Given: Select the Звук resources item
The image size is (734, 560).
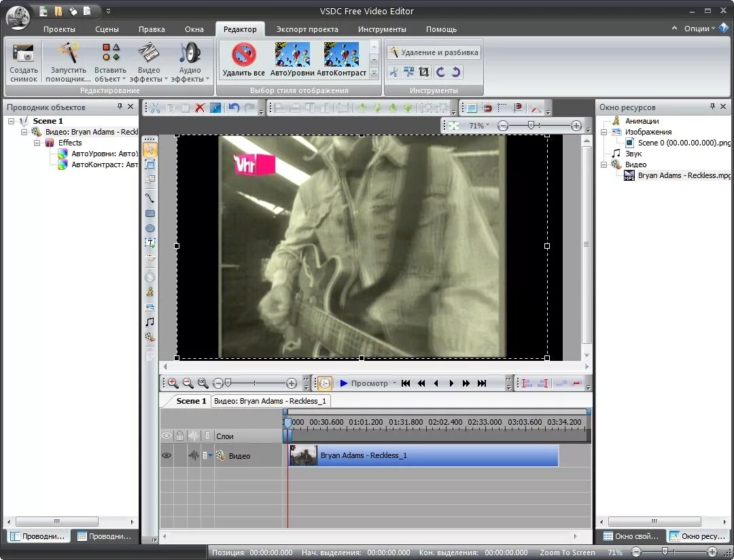Looking at the screenshot, I should tap(633, 154).
